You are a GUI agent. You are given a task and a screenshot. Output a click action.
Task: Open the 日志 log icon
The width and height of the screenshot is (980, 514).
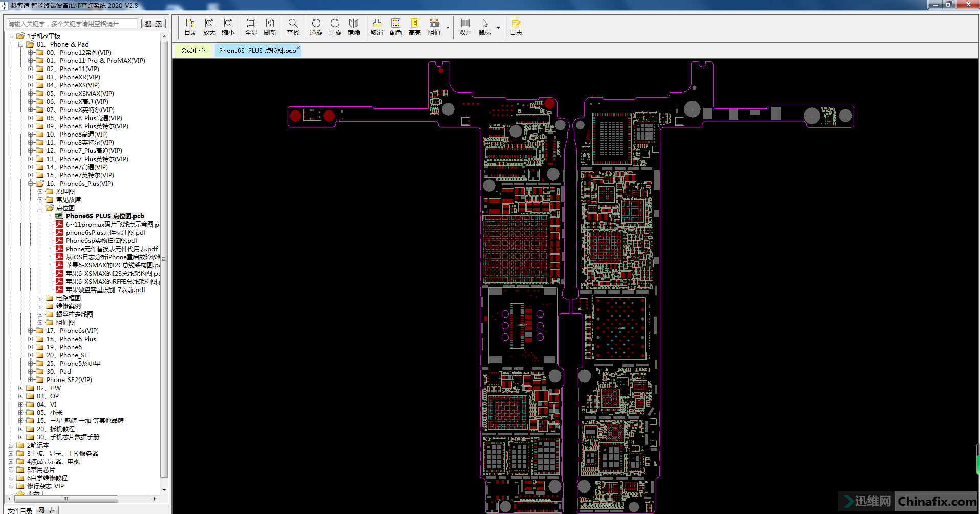click(x=516, y=27)
